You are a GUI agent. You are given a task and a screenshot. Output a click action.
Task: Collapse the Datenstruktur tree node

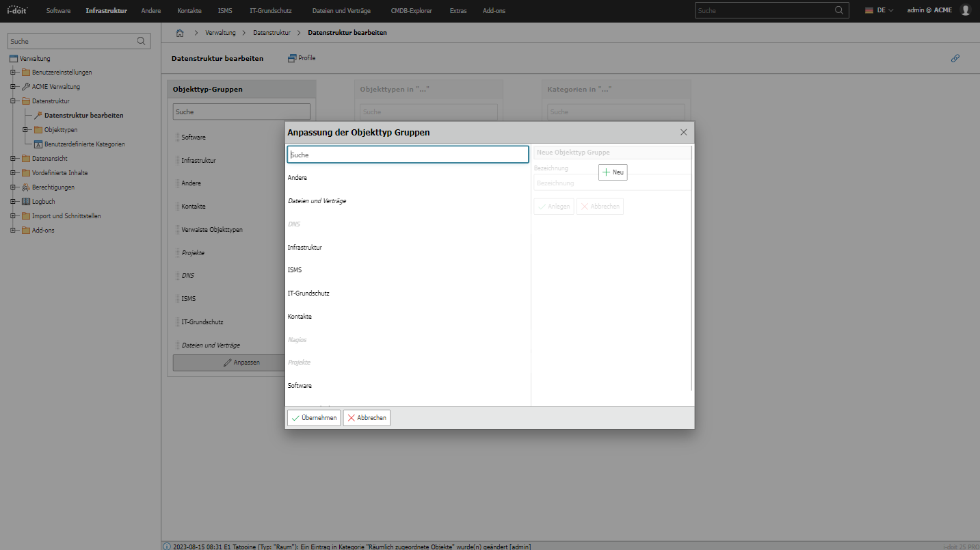click(13, 101)
